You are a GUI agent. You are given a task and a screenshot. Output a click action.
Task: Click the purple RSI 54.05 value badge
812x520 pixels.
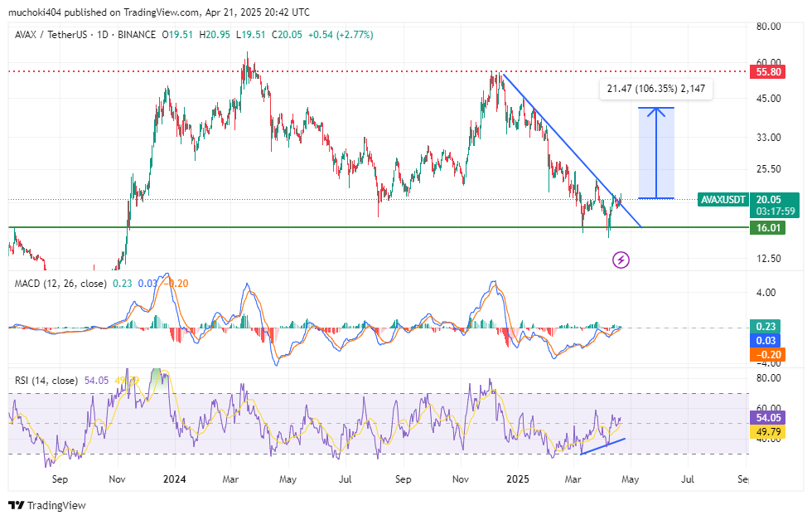tap(767, 417)
